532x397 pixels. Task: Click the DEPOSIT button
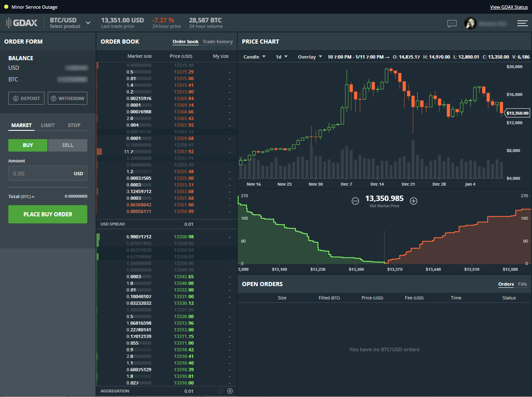[x=26, y=98]
